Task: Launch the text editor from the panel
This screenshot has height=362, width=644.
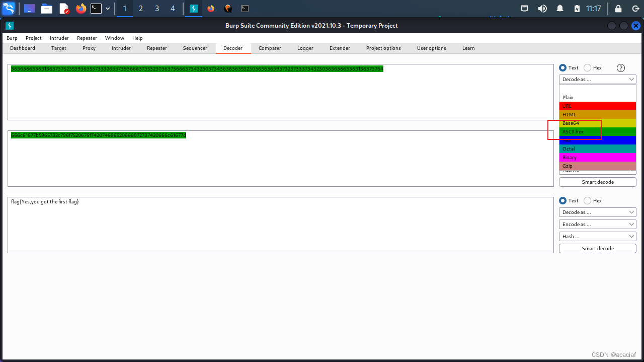Action: (64, 9)
